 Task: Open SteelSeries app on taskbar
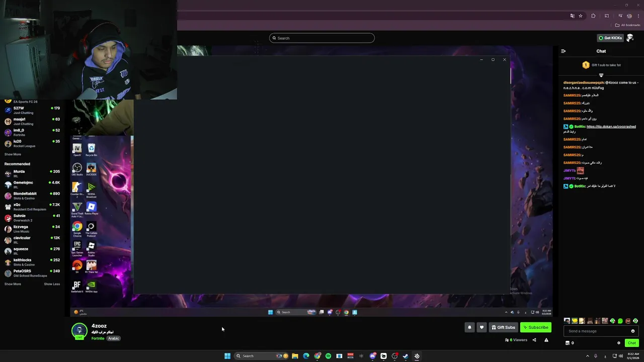[417, 356]
